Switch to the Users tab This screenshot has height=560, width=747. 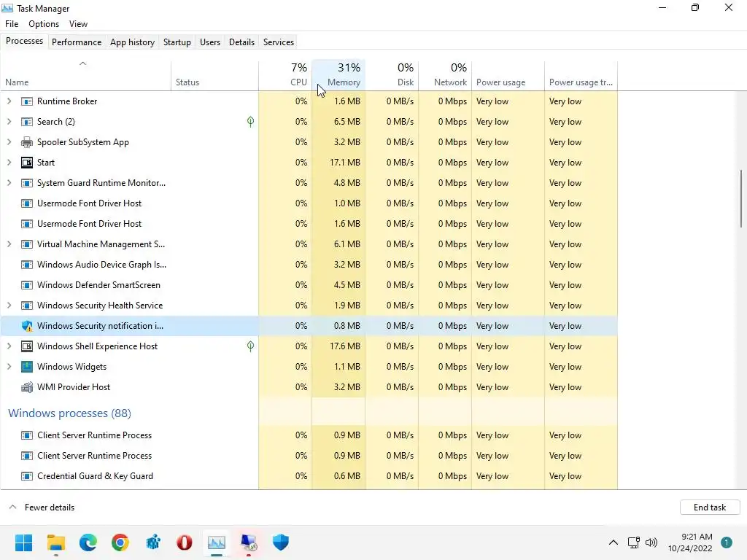tap(210, 42)
